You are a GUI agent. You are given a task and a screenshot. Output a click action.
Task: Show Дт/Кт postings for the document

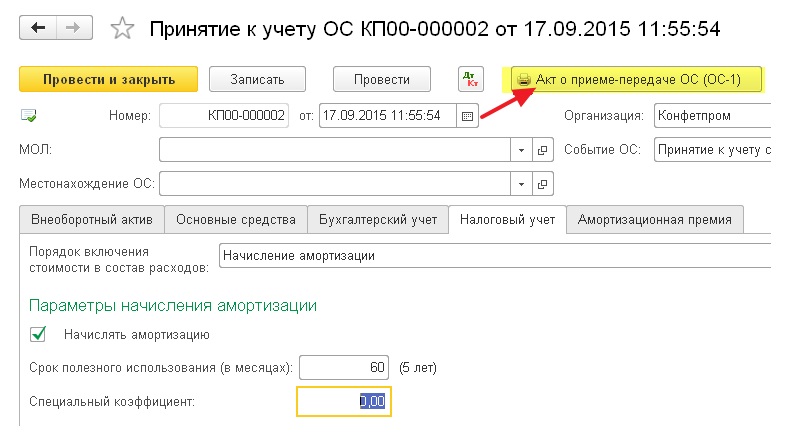click(471, 79)
